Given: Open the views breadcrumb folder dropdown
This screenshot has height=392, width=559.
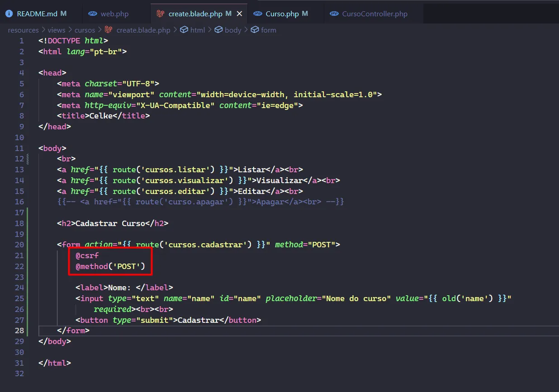Looking at the screenshot, I should (x=57, y=30).
